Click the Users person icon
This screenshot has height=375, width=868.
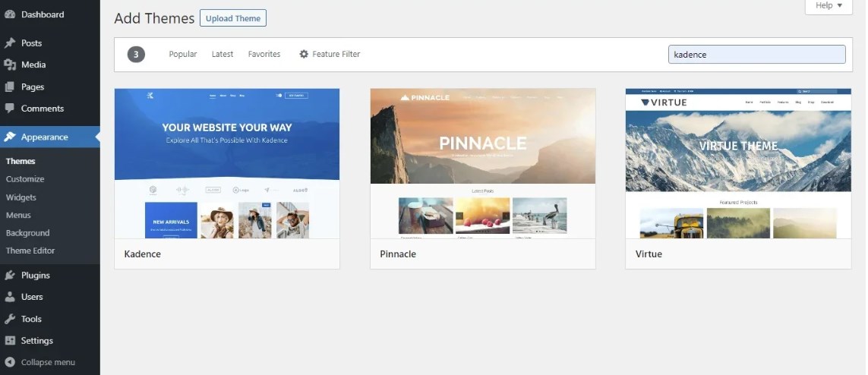(x=9, y=297)
